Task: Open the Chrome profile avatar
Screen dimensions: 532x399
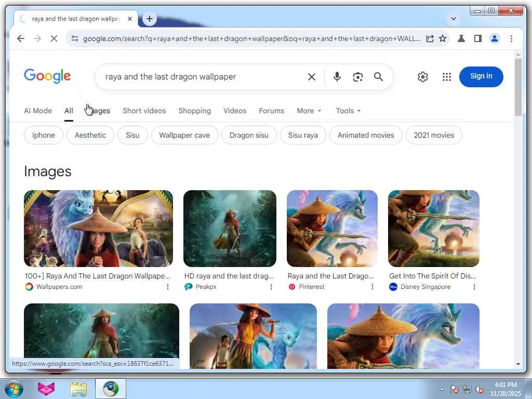Action: tap(495, 38)
